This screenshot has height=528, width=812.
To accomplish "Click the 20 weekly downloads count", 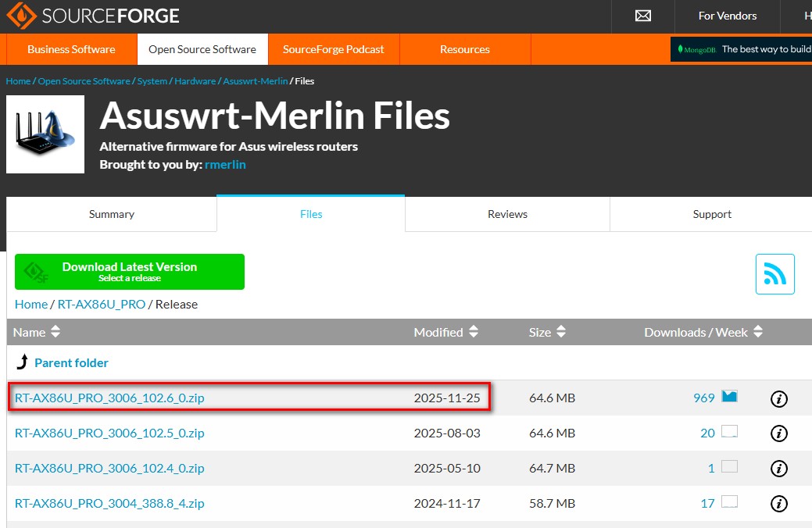I will (707, 433).
